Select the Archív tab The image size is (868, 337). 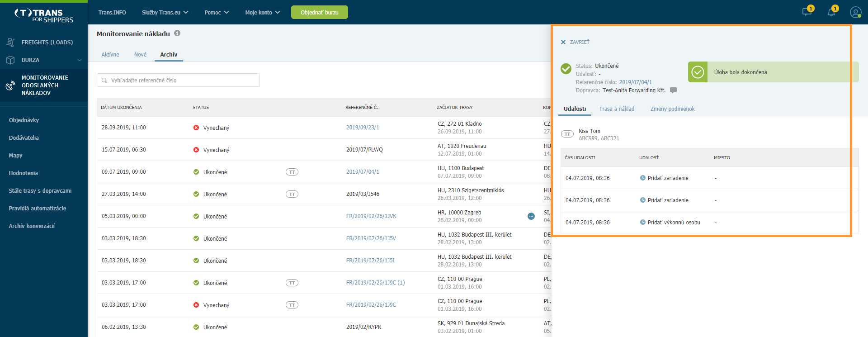pos(169,54)
